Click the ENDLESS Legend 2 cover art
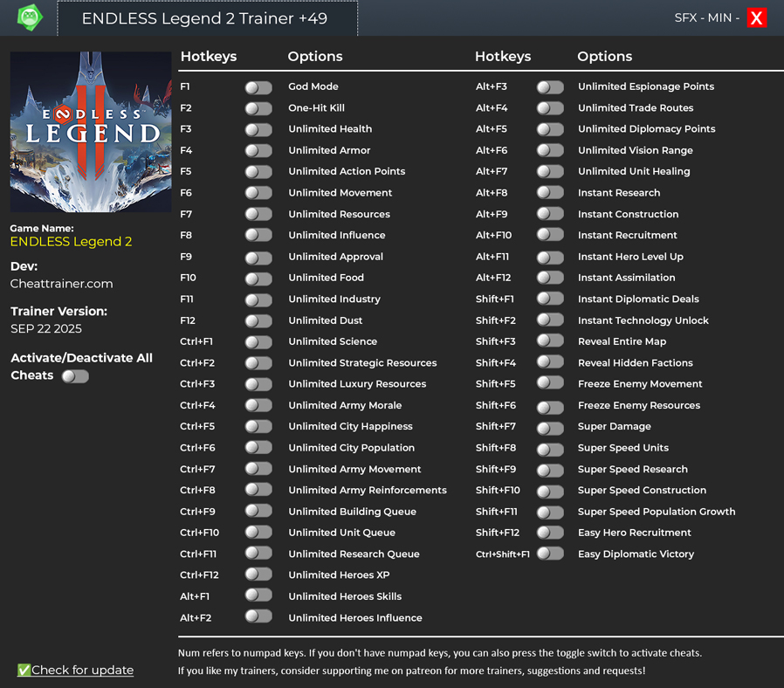Screen dimensions: 784x688 91,132
